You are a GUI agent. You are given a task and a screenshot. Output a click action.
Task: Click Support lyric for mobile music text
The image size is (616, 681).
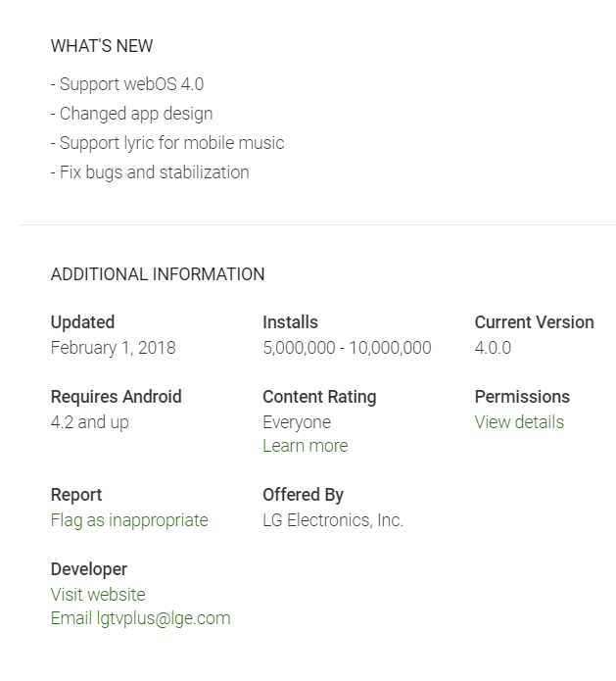167,143
